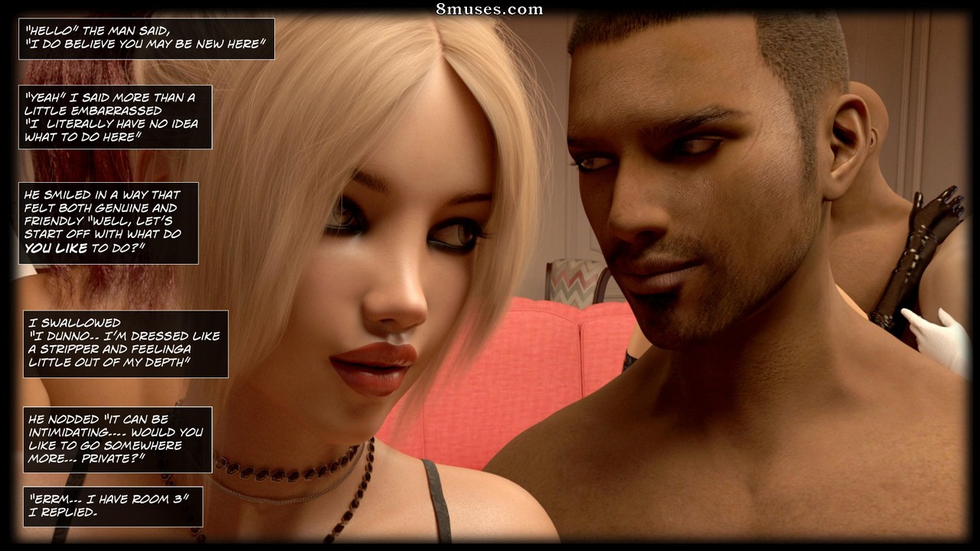This screenshot has width=980, height=551.
Task: Click the bold words "YOU LIKE" in the caption
Action: [x=55, y=248]
